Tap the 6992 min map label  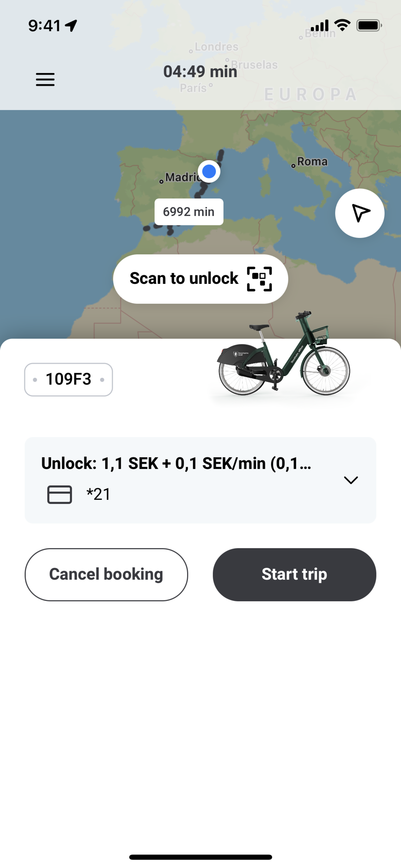189,212
